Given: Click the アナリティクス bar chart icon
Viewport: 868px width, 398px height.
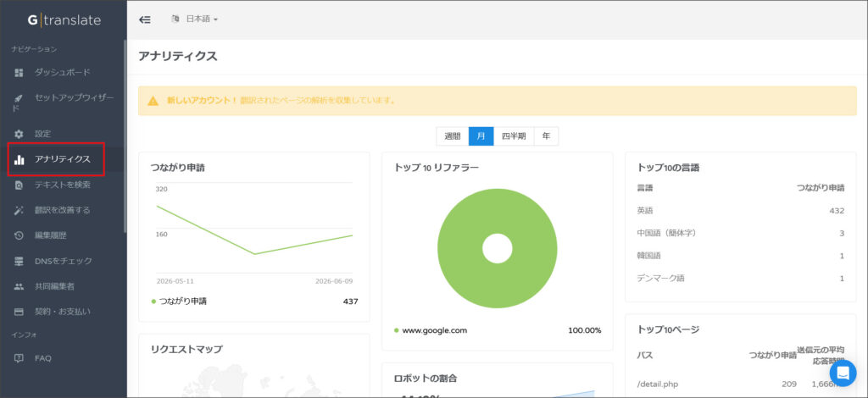Looking at the screenshot, I should tap(19, 159).
